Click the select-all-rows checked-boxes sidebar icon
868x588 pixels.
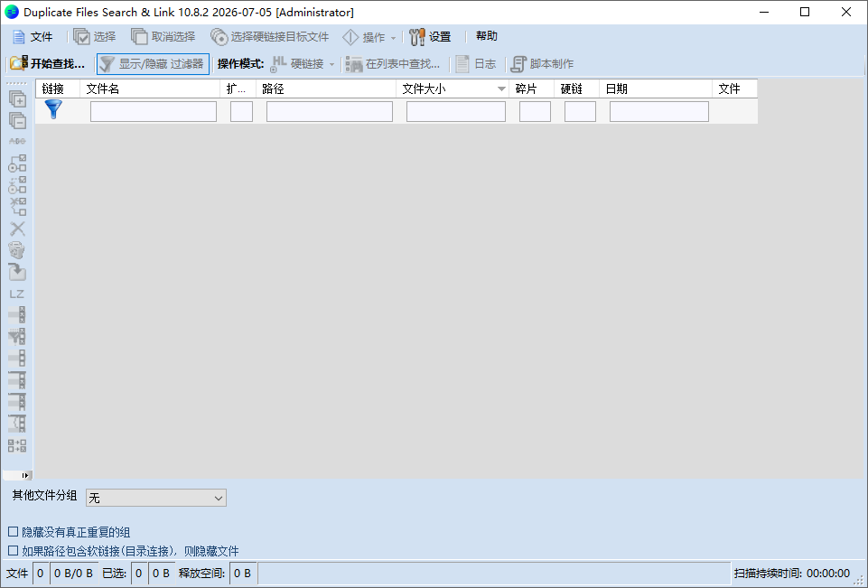(17, 314)
